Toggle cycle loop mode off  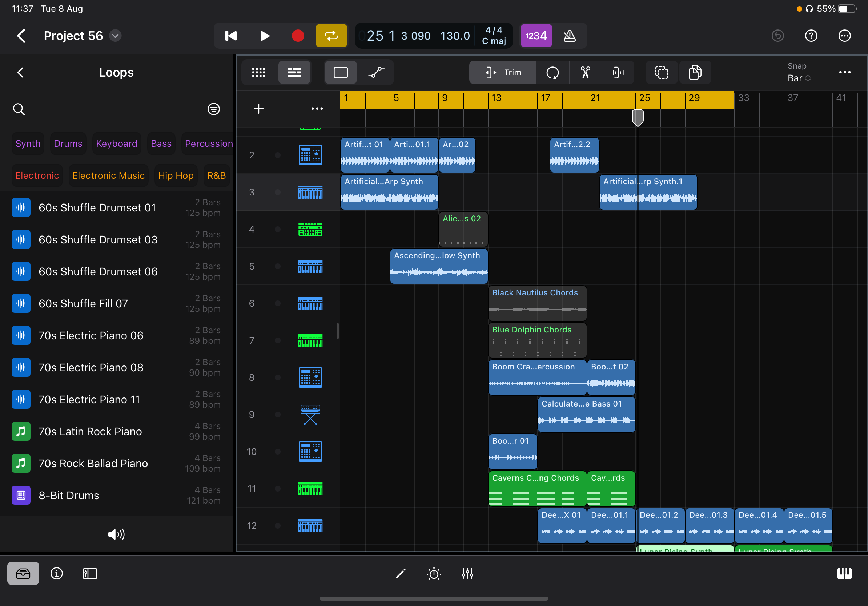(x=331, y=36)
